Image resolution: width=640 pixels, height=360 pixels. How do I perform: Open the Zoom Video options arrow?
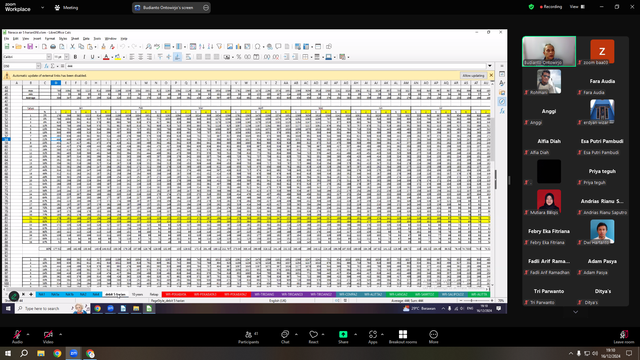tap(60, 334)
